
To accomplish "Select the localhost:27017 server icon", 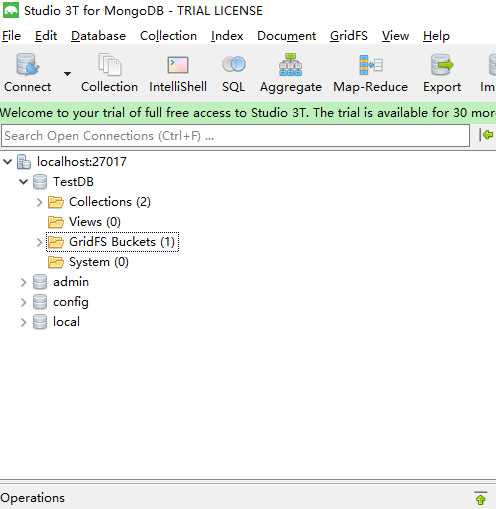I will (24, 162).
